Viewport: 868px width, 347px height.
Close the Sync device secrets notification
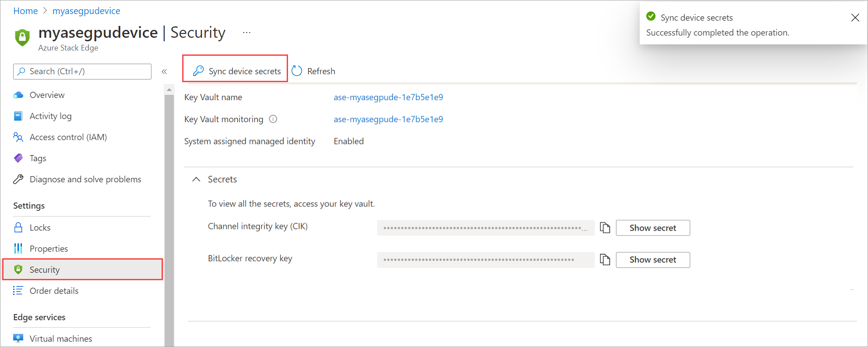click(855, 18)
